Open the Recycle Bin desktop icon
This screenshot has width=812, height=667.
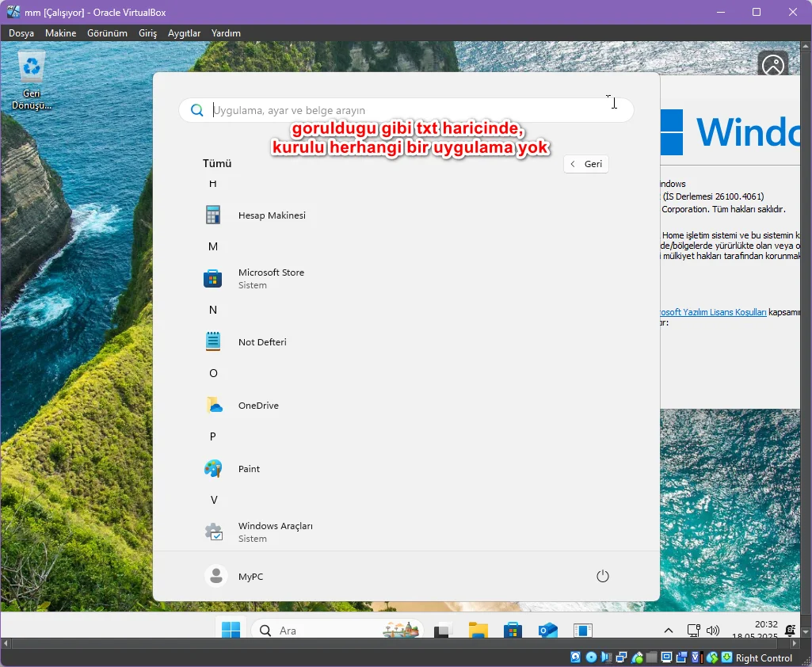[32, 80]
